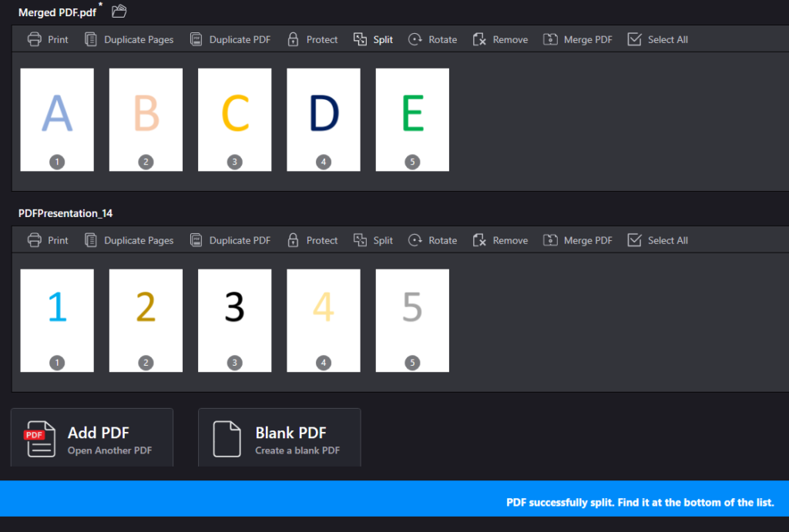The height and width of the screenshot is (532, 789).
Task: Click Duplicate Pages label in PDFPresentation_14 toolbar
Action: click(139, 241)
